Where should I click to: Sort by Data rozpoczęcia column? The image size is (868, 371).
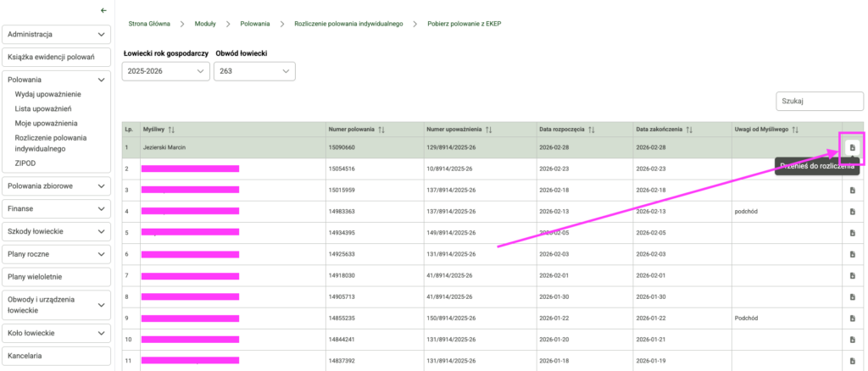[x=591, y=130]
